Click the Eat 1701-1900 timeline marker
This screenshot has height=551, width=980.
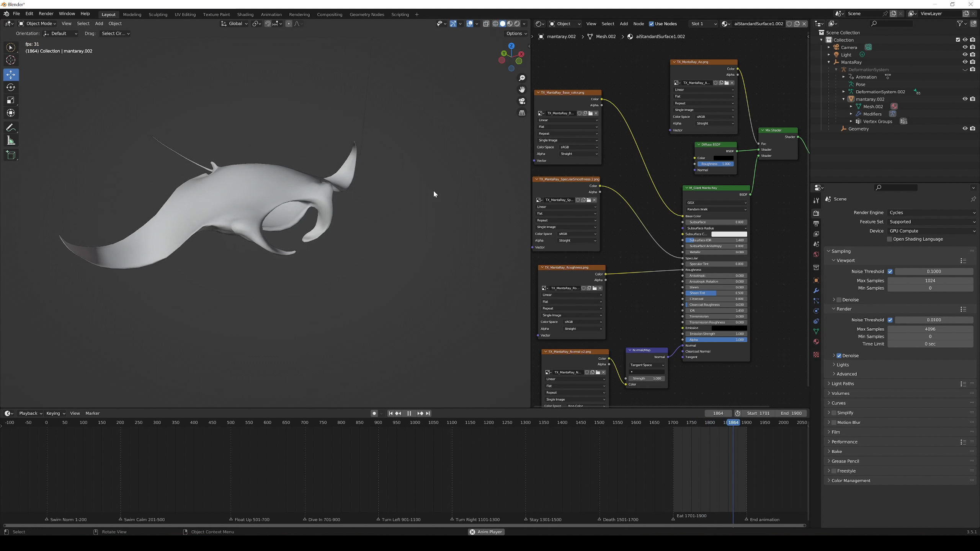pyautogui.click(x=673, y=519)
